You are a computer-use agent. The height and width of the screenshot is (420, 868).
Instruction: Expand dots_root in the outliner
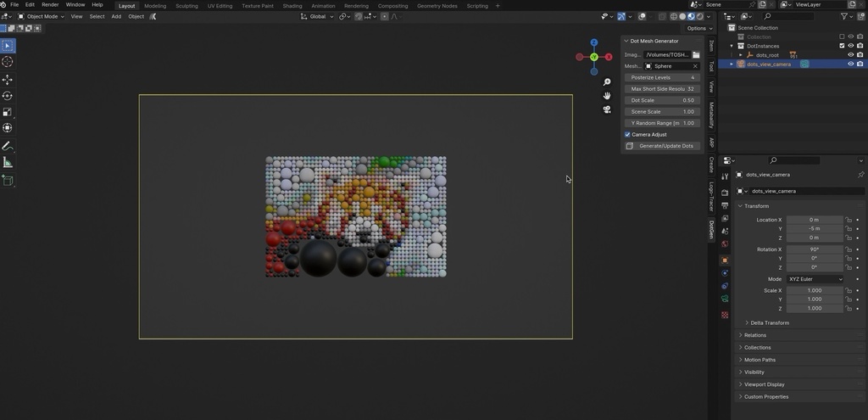click(x=741, y=55)
